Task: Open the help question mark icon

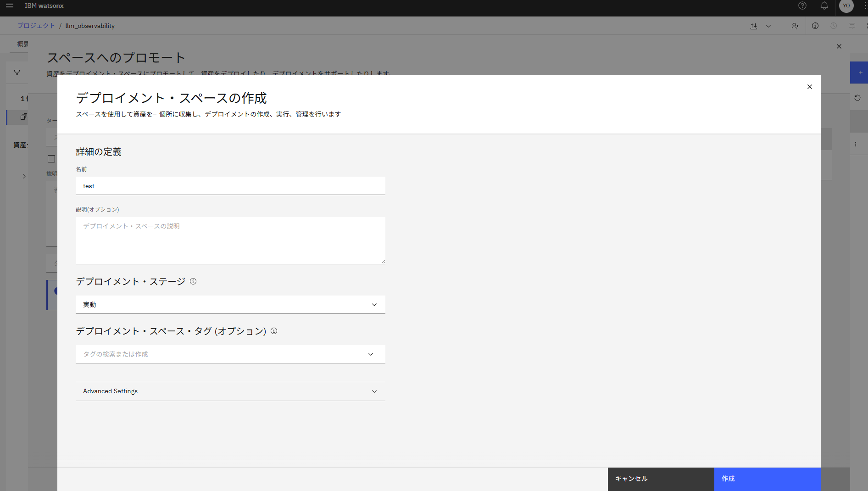Action: [x=802, y=6]
